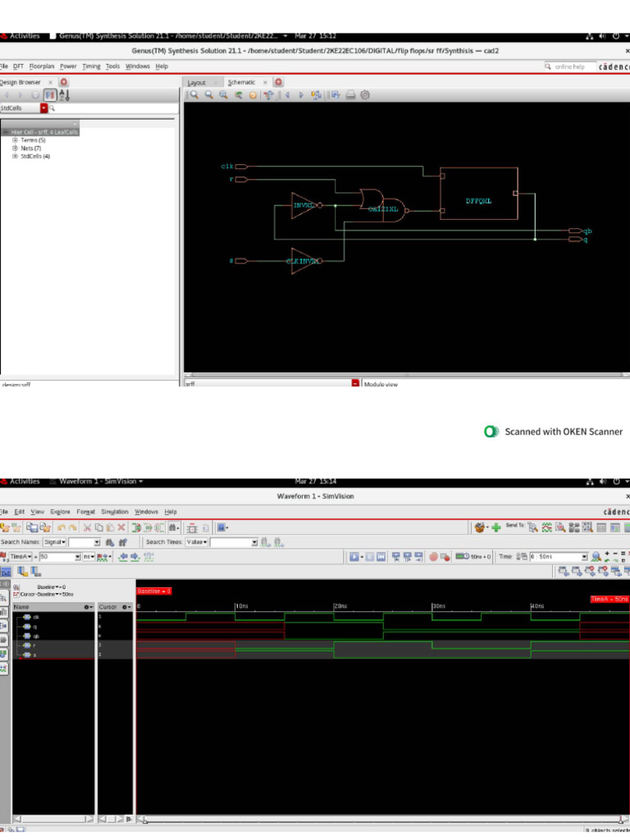Open Explore menu in SimVision
Image resolution: width=630 pixels, height=840 pixels.
[60, 512]
